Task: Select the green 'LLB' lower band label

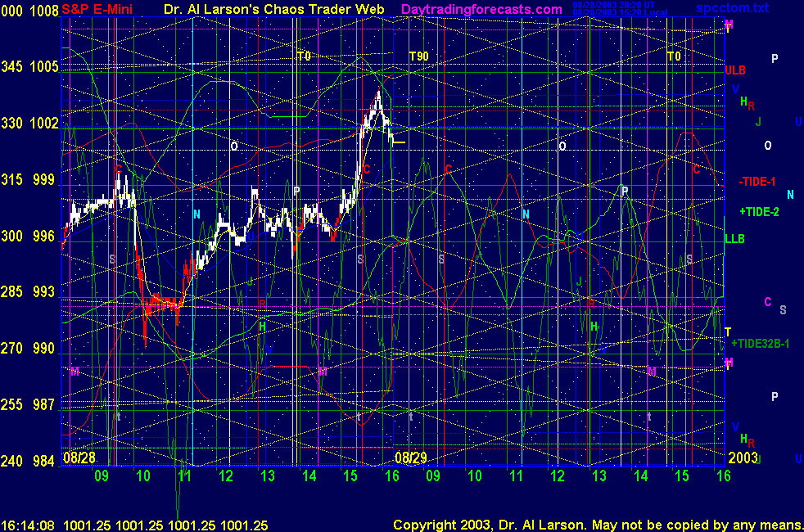Action: click(734, 238)
